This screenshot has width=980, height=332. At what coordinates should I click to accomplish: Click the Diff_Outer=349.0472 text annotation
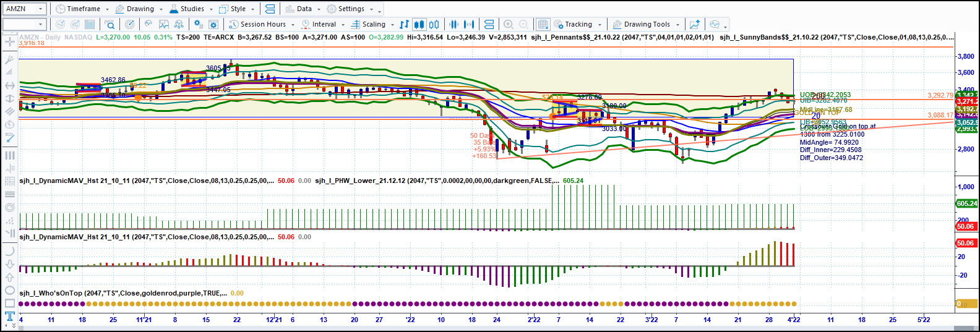[x=831, y=158]
